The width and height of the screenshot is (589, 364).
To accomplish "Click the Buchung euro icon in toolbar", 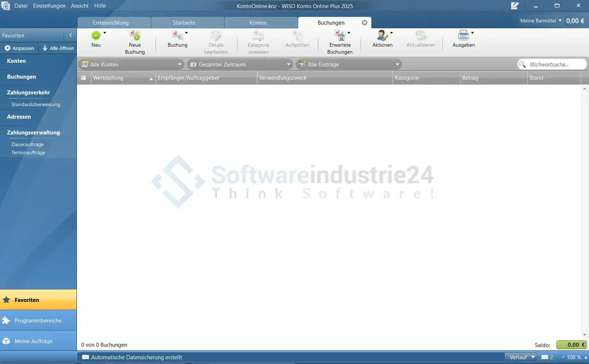I will tap(177, 36).
